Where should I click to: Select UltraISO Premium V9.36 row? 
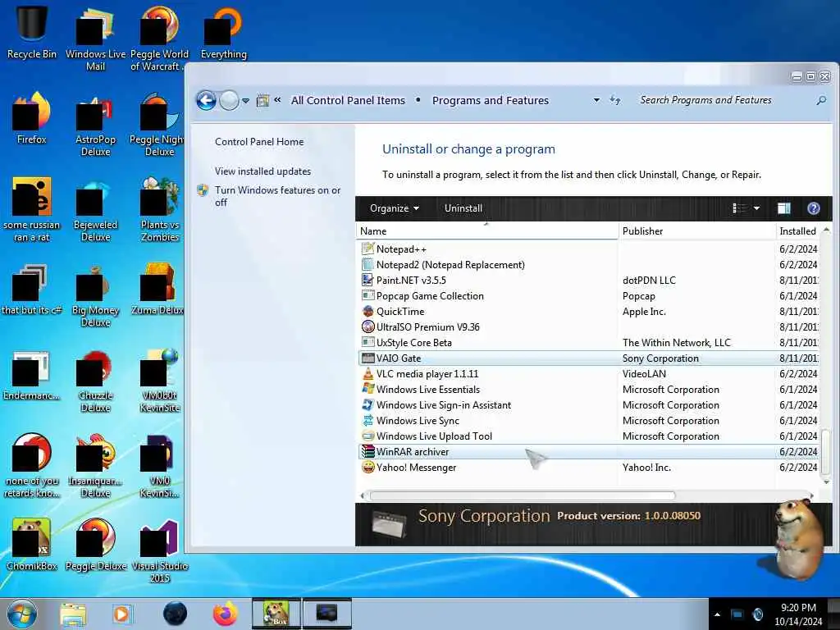click(588, 326)
